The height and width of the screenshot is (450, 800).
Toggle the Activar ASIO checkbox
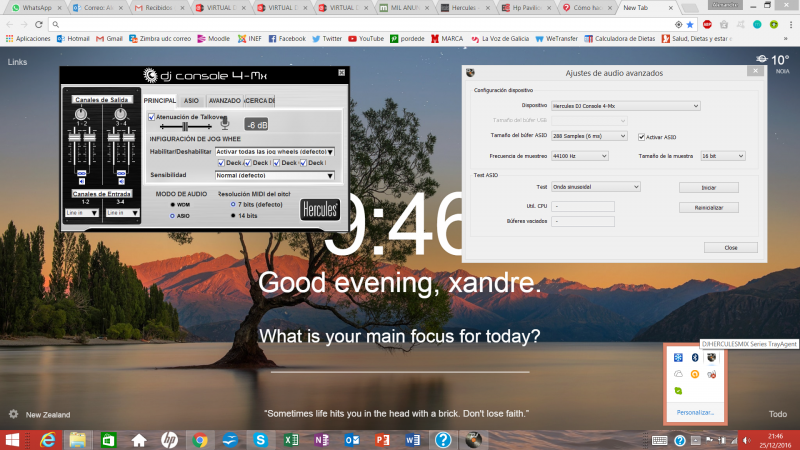tap(641, 137)
